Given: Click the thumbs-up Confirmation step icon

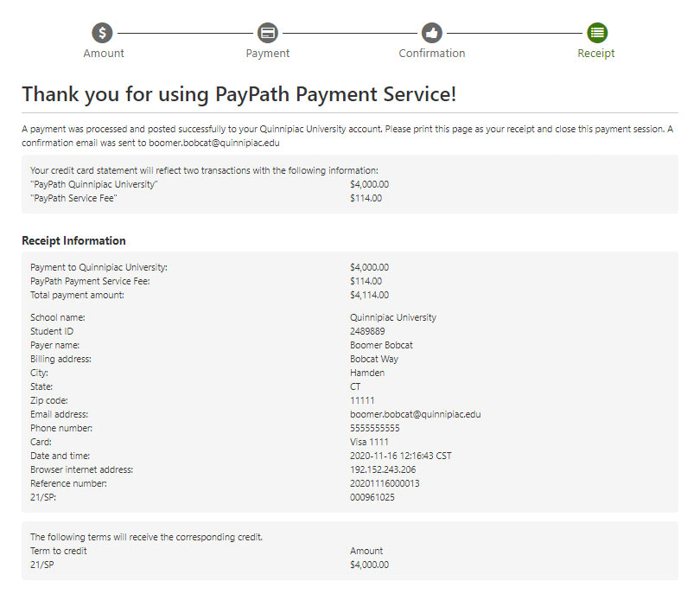Looking at the screenshot, I should pyautogui.click(x=432, y=33).
